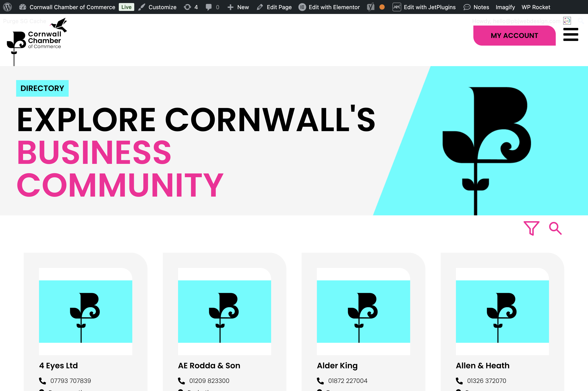Click the Cornwall Chamber of Commerce logo

tap(37, 41)
